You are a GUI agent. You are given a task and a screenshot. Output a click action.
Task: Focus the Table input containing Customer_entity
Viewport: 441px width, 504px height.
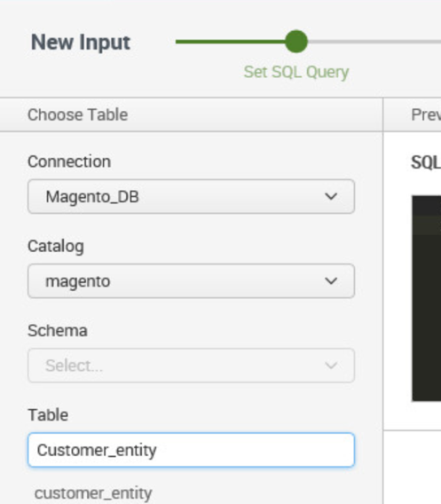click(192, 450)
